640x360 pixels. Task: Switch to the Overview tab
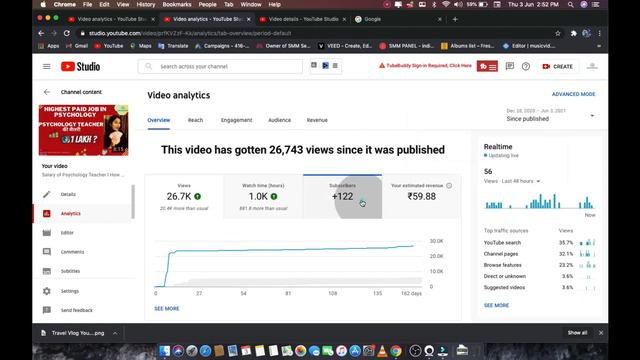[x=159, y=120]
